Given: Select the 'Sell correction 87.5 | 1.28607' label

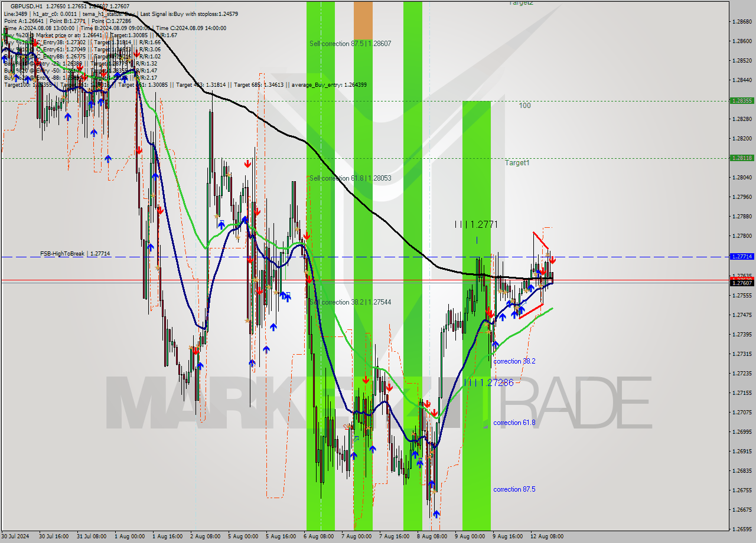Looking at the screenshot, I should (350, 44).
